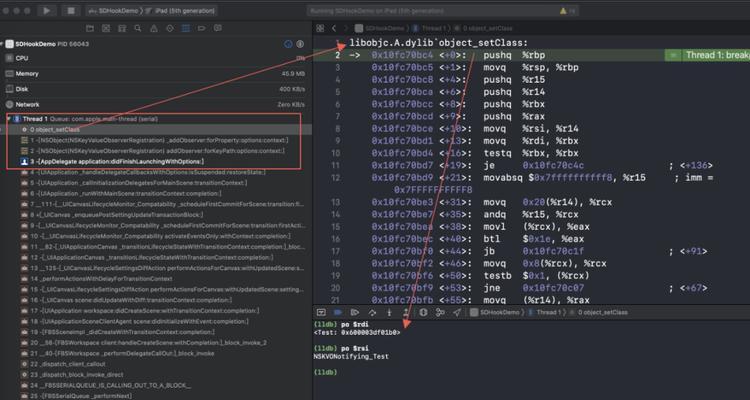
Task: Open the Test navigator diamond icon
Action: pos(169,29)
